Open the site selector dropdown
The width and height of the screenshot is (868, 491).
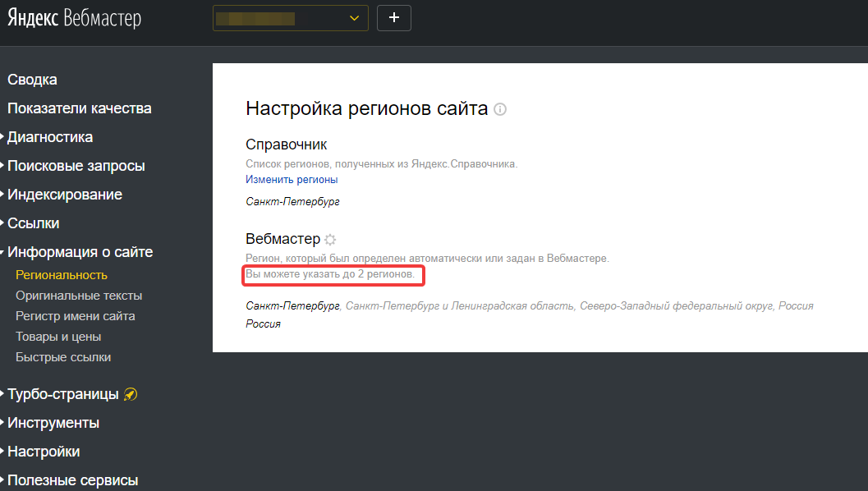[291, 18]
